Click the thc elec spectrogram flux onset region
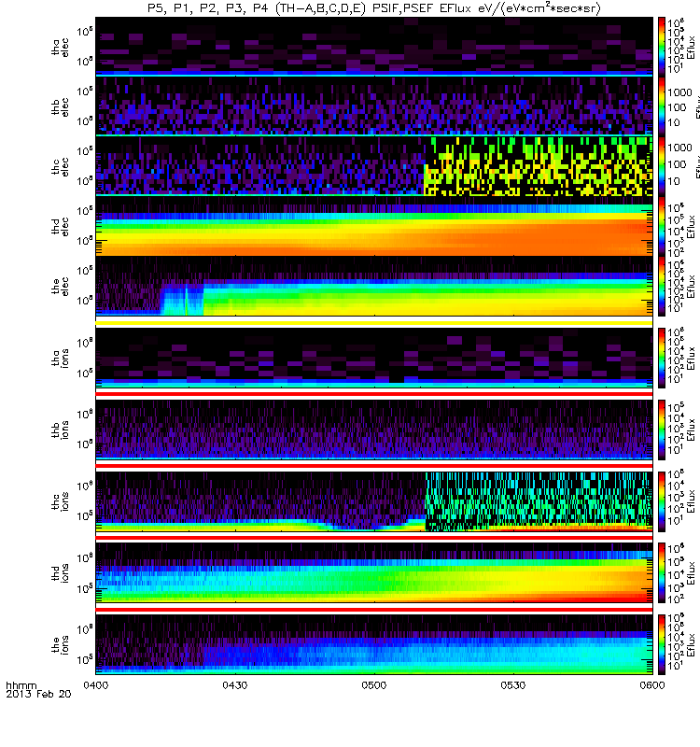 tap(539, 166)
